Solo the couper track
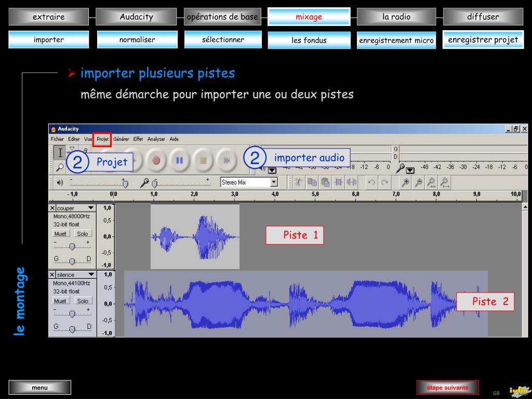 (83, 234)
